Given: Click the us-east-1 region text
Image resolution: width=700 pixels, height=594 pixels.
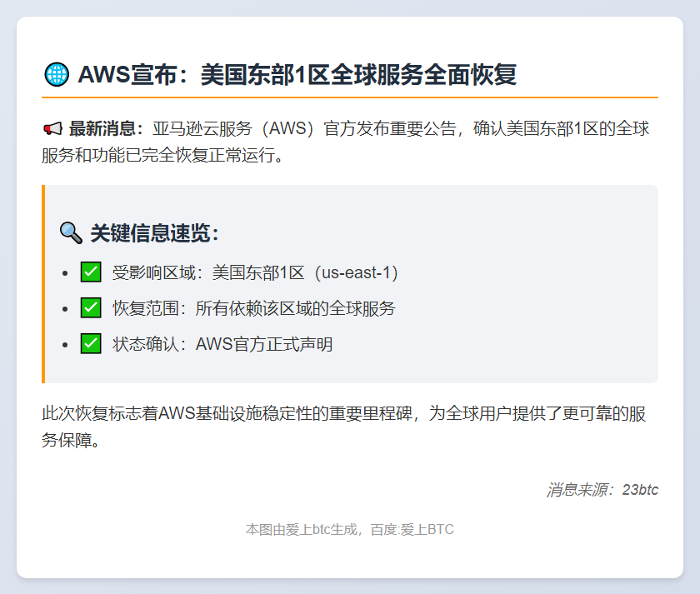Looking at the screenshot, I should (350, 272).
